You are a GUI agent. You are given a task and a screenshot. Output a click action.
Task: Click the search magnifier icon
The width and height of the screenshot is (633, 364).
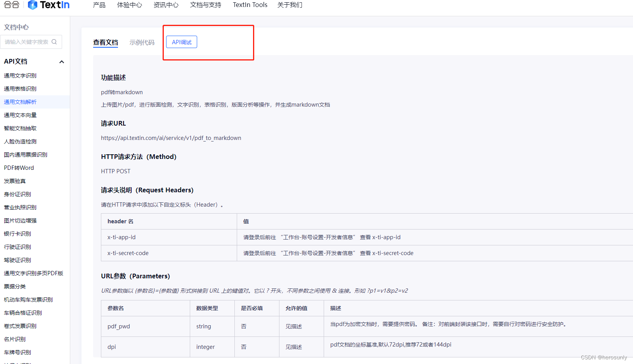point(54,42)
